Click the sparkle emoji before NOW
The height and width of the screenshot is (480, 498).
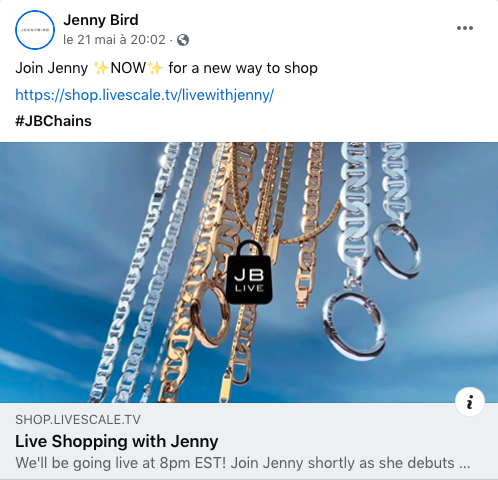pyautogui.click(x=101, y=68)
